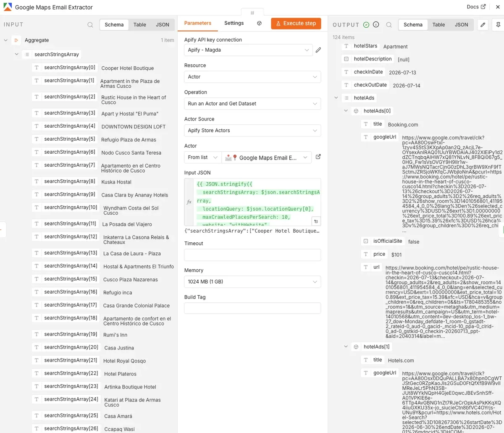504x433 pixels.
Task: Click the fx expression icon
Action: (189, 202)
